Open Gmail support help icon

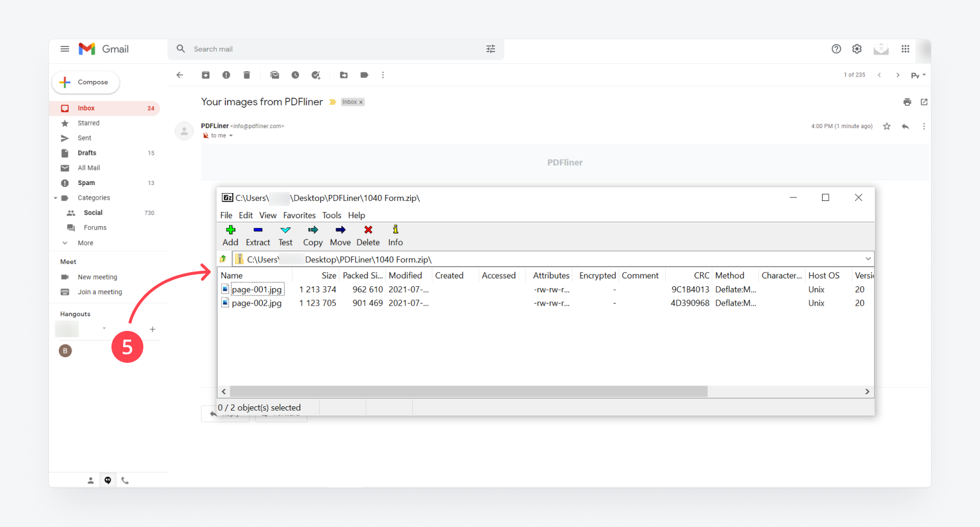pos(836,49)
